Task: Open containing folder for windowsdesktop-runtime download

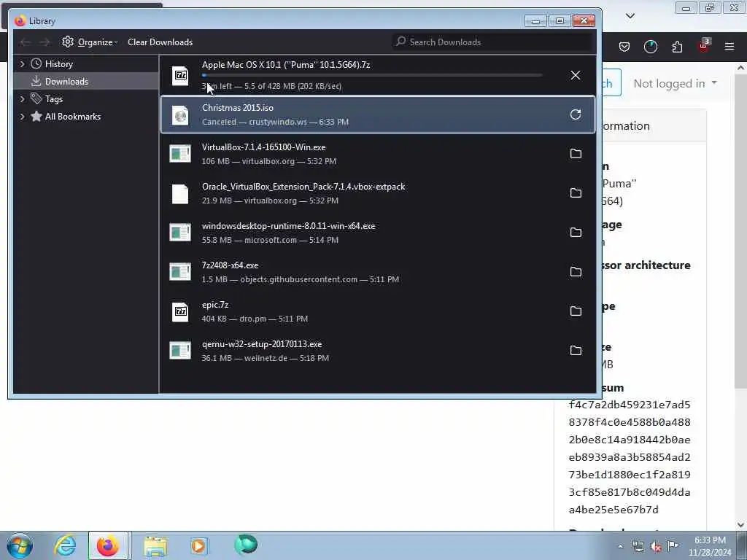Action: pyautogui.click(x=576, y=233)
